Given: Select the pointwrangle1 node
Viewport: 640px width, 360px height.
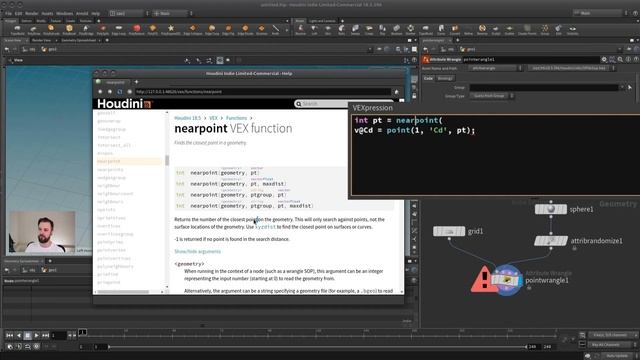Looking at the screenshot, I should 507,280.
